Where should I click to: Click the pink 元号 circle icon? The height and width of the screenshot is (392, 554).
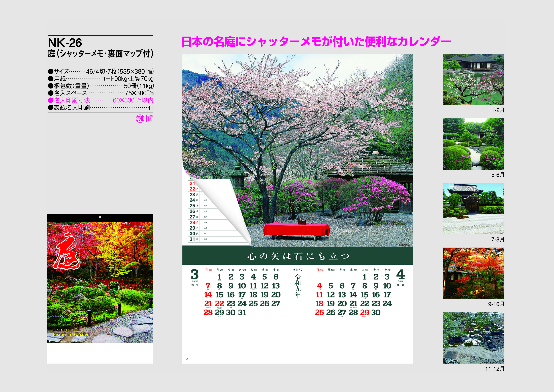140,119
